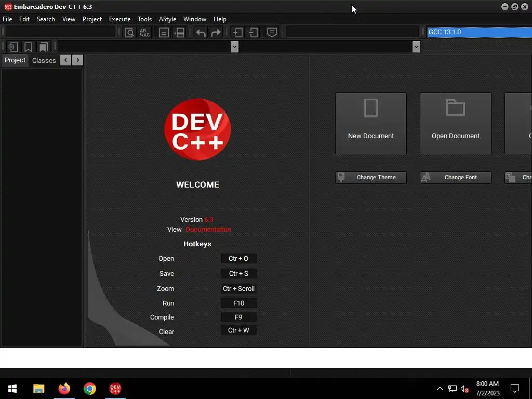Click the version 6.3 red link

[x=209, y=220]
